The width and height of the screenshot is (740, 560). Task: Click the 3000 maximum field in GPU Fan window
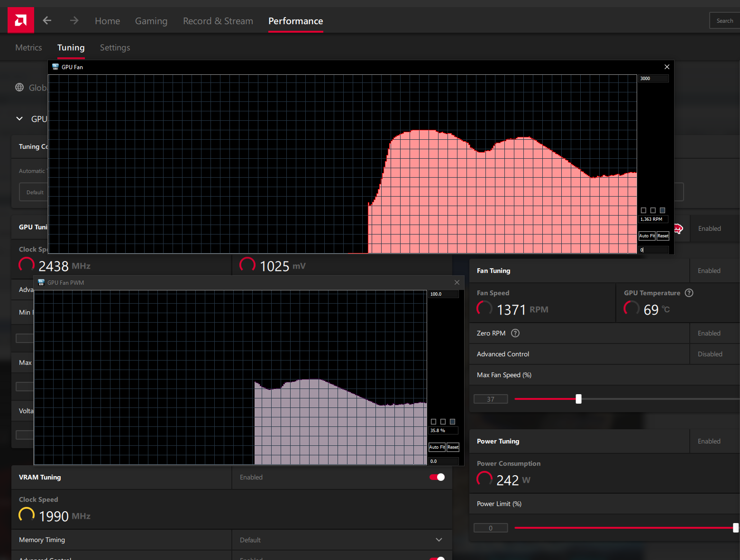tap(654, 79)
